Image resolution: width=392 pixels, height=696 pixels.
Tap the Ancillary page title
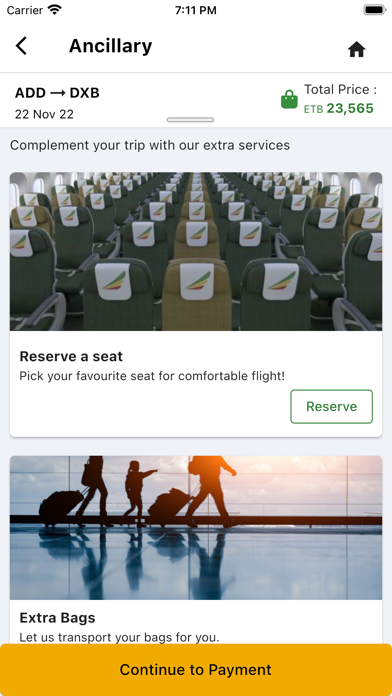111,46
